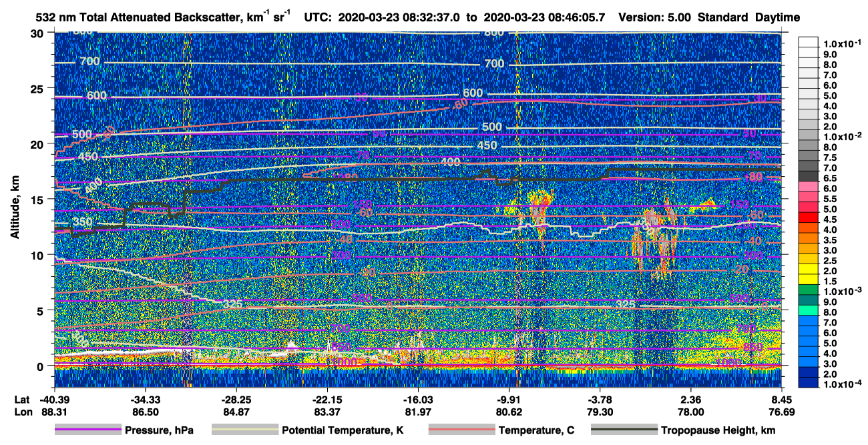Click the end time '2020-03-23 08:46:05.7'
Image resolution: width=868 pixels, height=445 pixels.
coord(545,17)
